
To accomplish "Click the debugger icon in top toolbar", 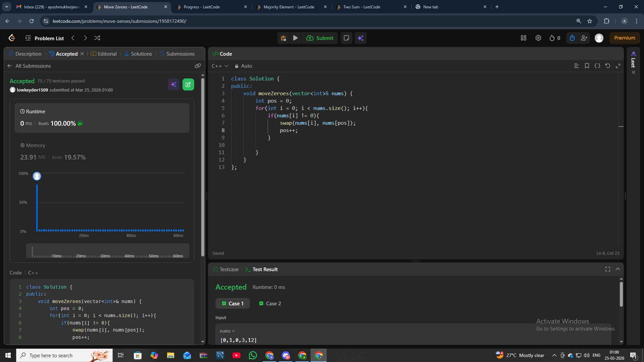I will (x=283, y=38).
